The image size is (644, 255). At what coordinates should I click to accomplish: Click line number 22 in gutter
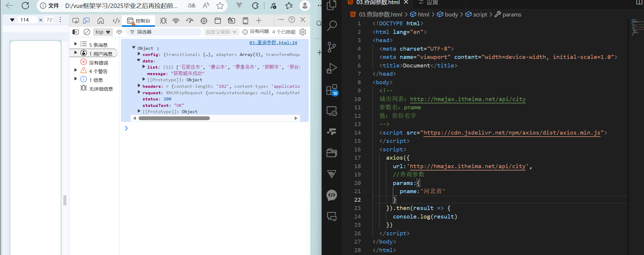pyautogui.click(x=357, y=200)
